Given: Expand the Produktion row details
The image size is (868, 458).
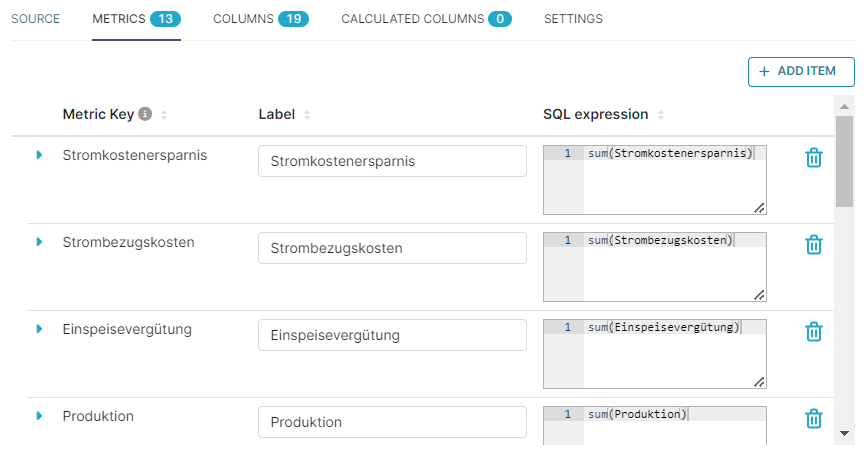Looking at the screenshot, I should (x=39, y=416).
